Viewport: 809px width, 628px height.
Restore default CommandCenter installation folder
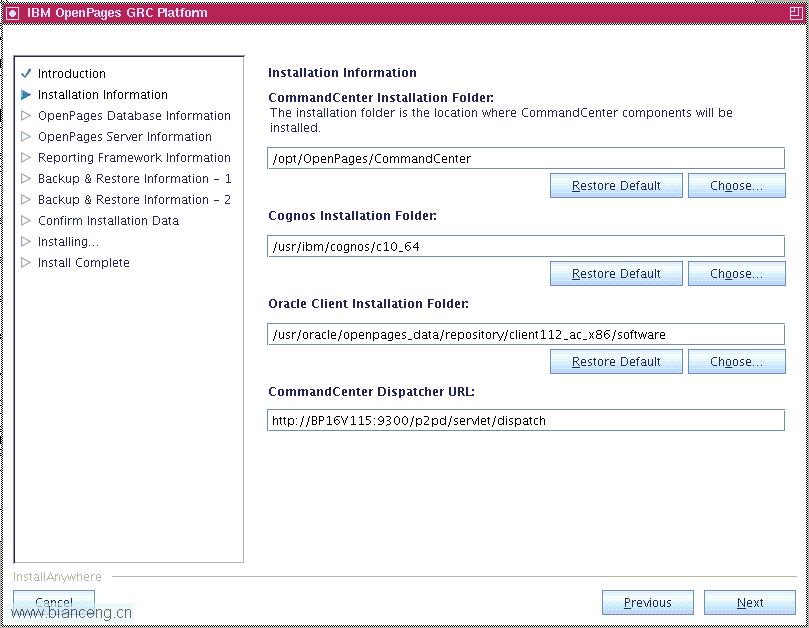point(616,186)
